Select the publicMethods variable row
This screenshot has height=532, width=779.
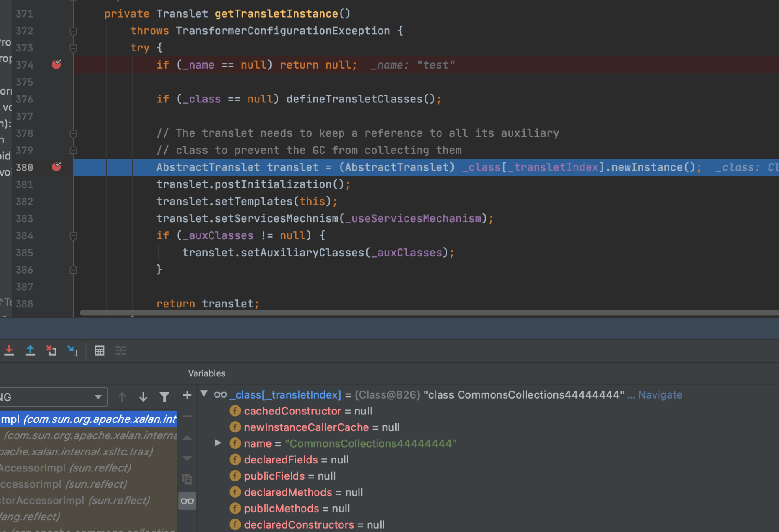pos(488,509)
